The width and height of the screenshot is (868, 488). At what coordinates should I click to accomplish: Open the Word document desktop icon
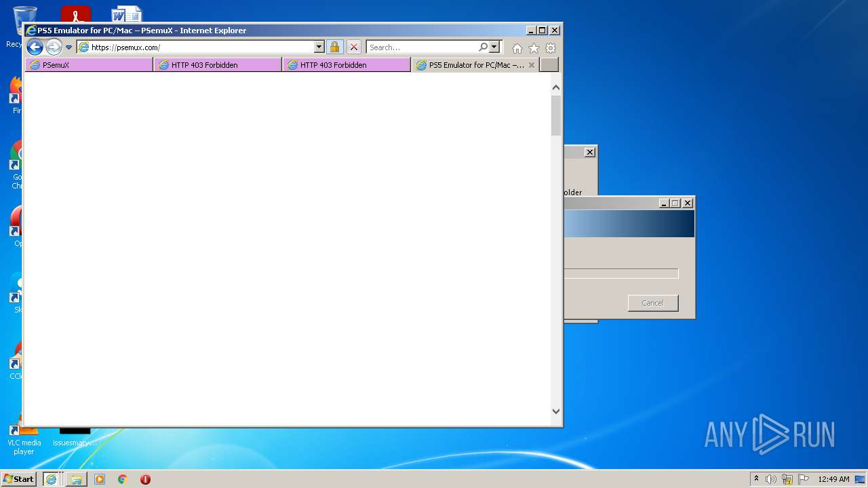tap(127, 14)
